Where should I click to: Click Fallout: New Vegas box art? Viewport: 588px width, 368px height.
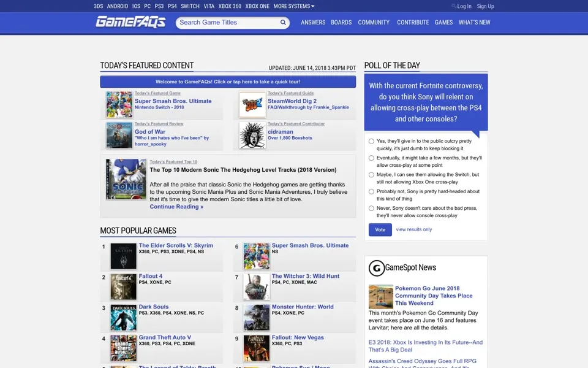257,348
